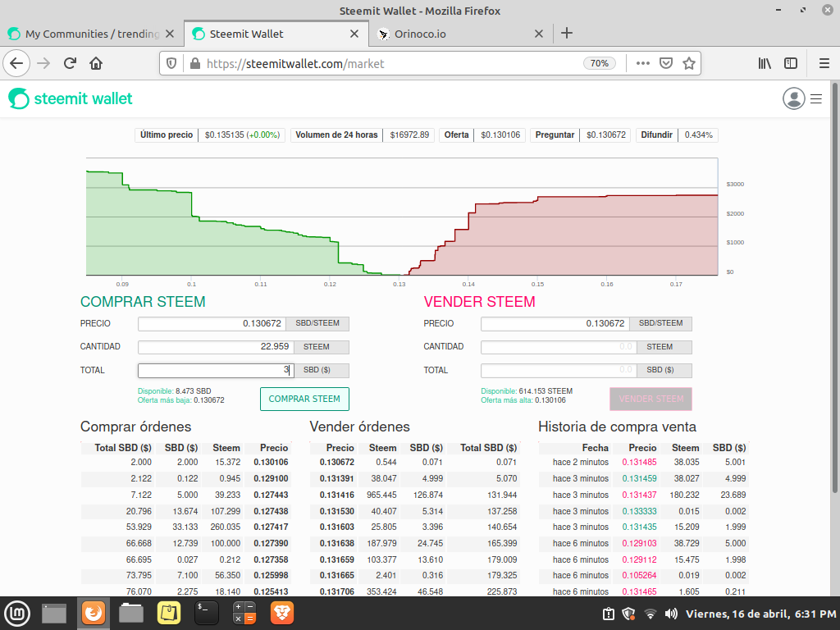Go back with the Firefox back arrow
The height and width of the screenshot is (630, 840).
tap(16, 63)
